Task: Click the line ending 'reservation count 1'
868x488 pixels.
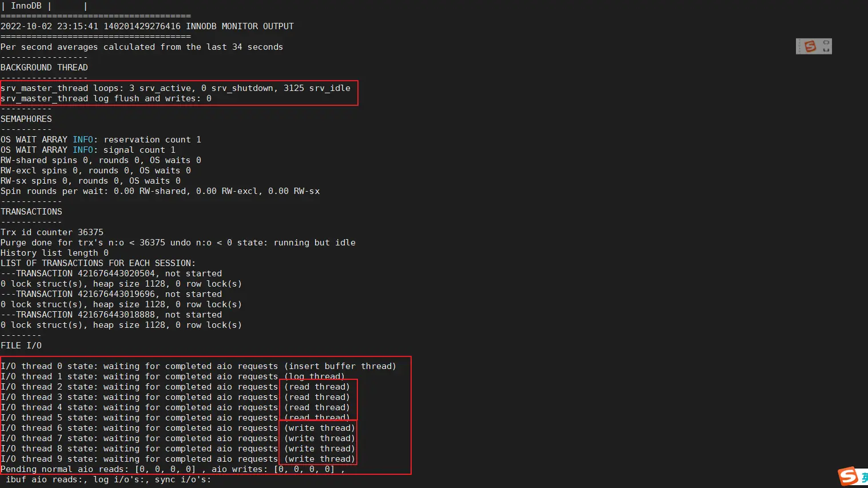Action: pos(101,140)
